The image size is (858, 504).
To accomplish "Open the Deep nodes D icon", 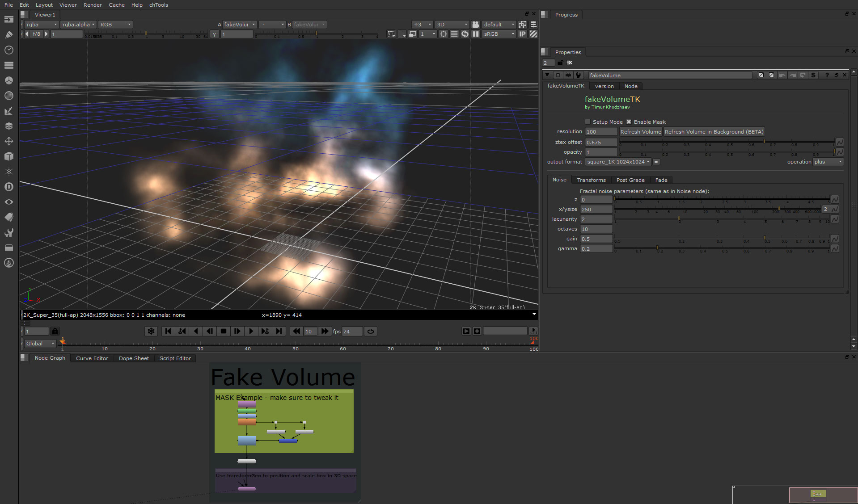I will [x=8, y=187].
